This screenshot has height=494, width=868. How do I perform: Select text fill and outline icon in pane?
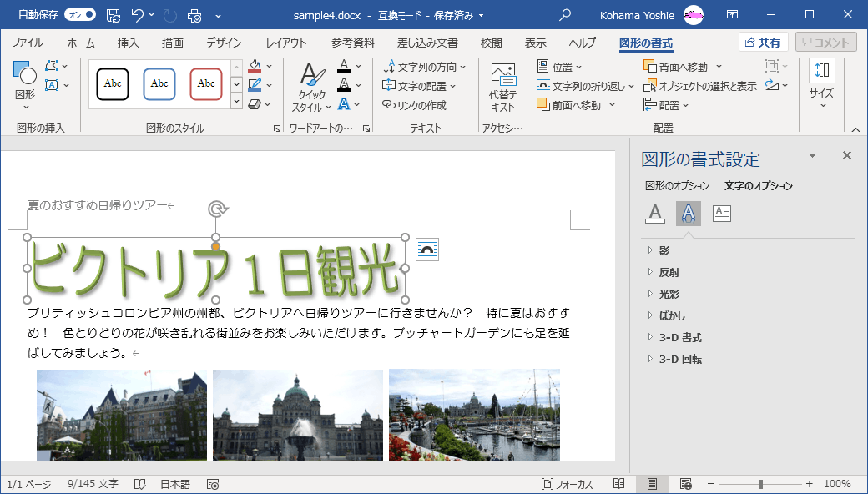(x=655, y=214)
